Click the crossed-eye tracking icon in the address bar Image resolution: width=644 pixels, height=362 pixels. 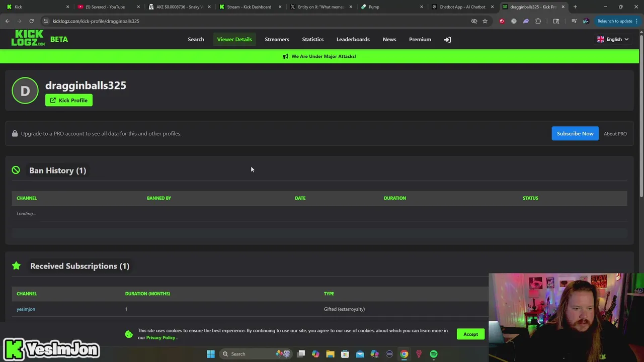[474, 21]
